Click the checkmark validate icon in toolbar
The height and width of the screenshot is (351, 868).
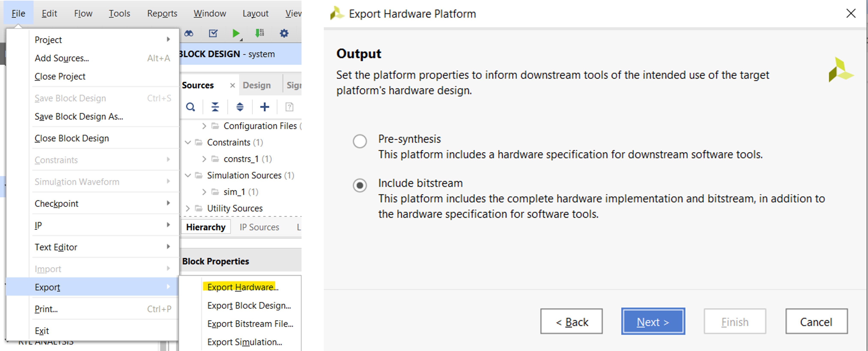[x=213, y=33]
